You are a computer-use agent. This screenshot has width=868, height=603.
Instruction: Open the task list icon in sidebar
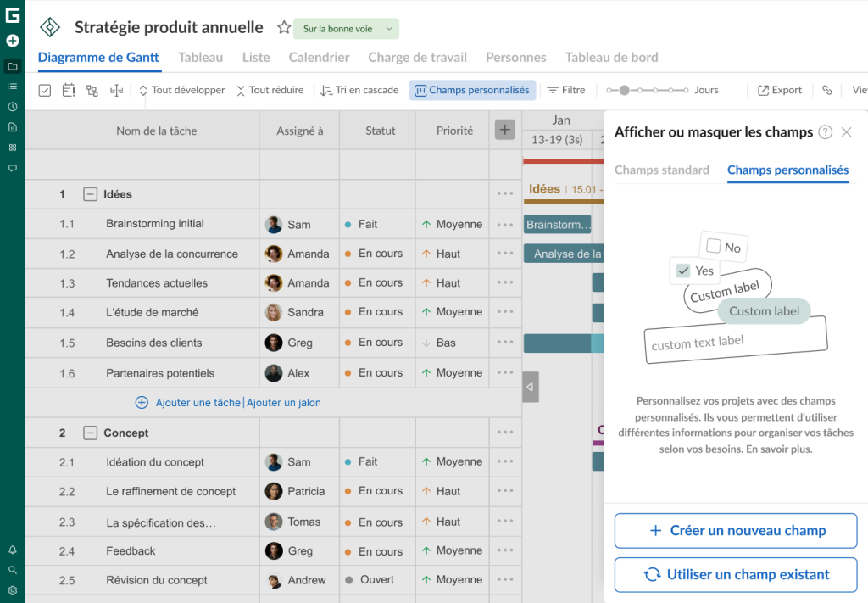pyautogui.click(x=12, y=87)
